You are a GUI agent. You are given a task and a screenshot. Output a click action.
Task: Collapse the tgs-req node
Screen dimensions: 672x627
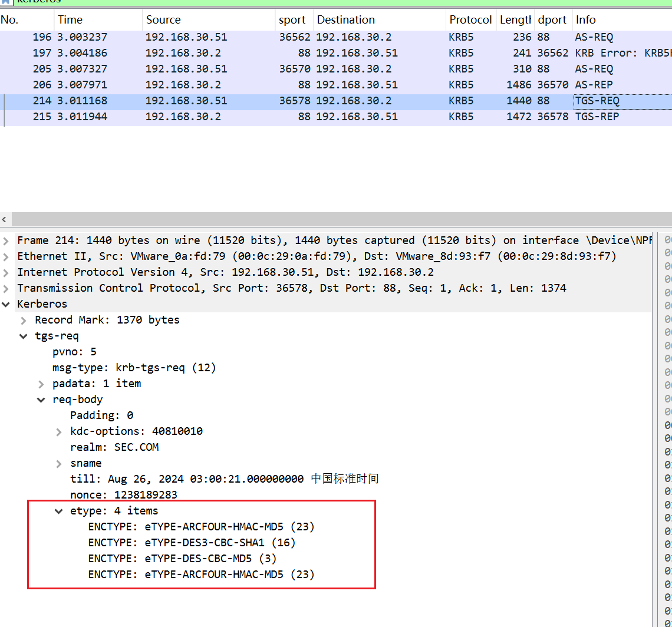click(24, 336)
